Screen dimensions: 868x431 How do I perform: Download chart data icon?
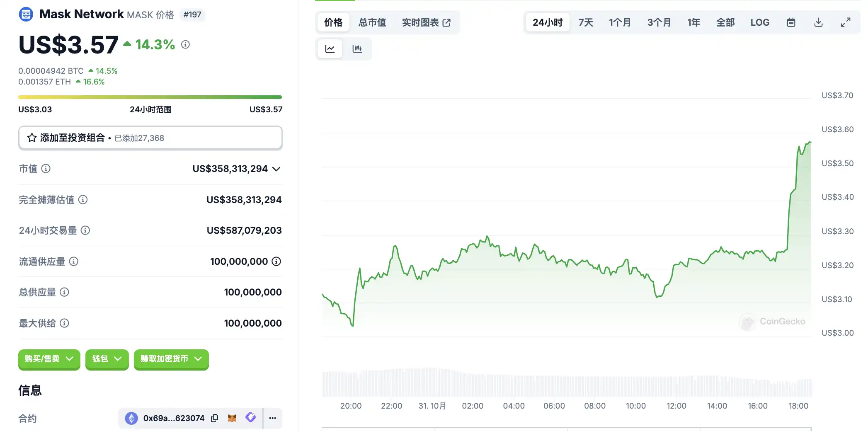[x=818, y=22]
